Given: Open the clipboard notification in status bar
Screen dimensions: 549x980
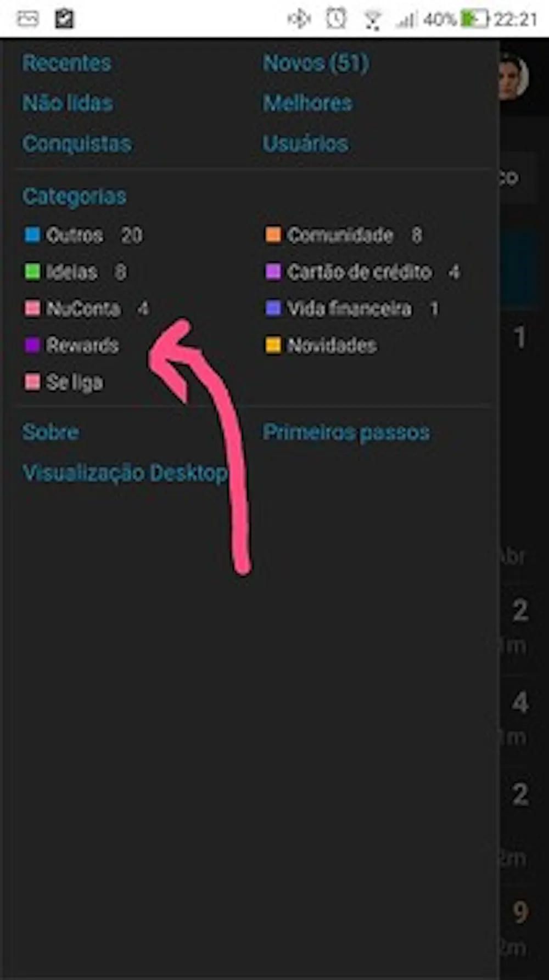Looking at the screenshot, I should pos(64,19).
